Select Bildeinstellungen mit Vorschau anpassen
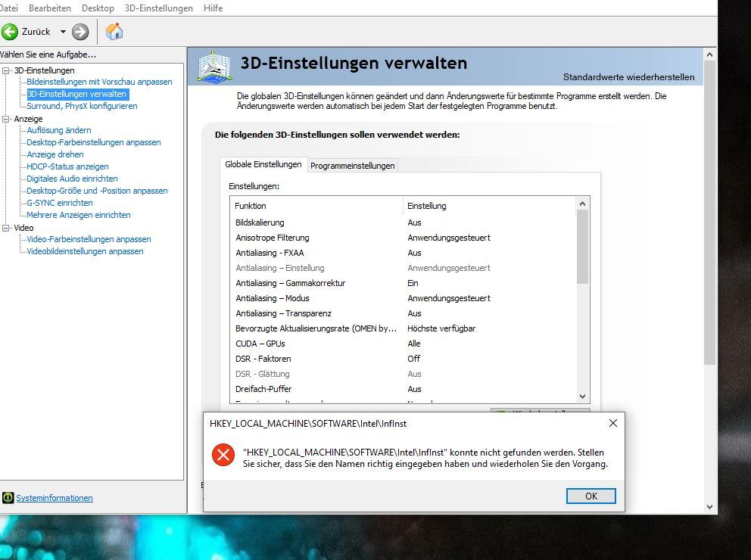 point(99,82)
